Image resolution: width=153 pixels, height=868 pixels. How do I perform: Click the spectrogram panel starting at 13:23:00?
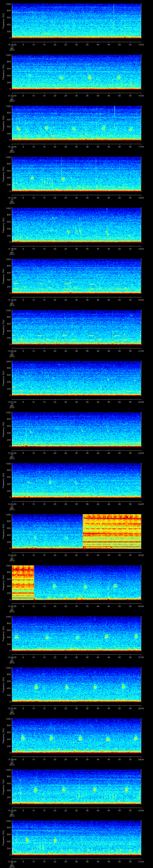(x=77, y=480)
